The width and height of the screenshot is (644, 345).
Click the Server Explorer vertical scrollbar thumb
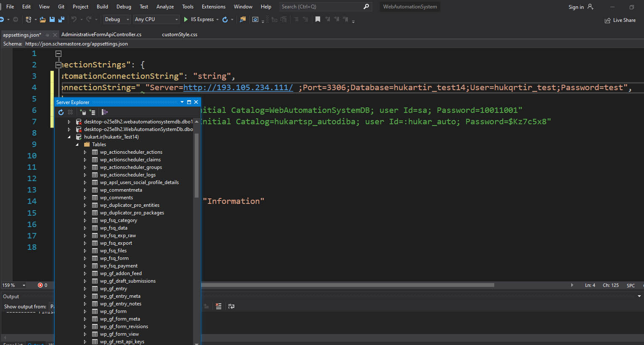coord(196,166)
